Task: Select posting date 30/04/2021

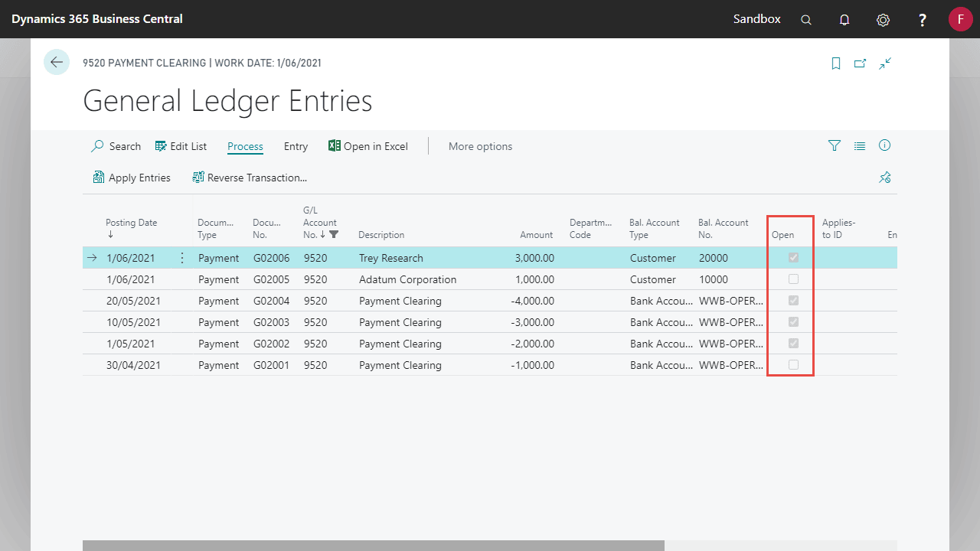Action: click(134, 365)
